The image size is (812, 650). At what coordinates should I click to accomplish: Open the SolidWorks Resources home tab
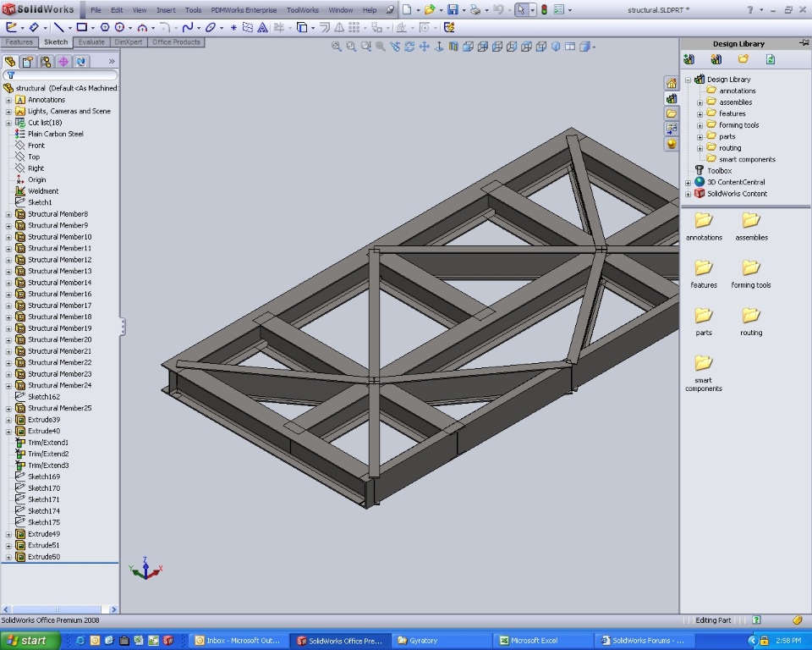coord(672,83)
